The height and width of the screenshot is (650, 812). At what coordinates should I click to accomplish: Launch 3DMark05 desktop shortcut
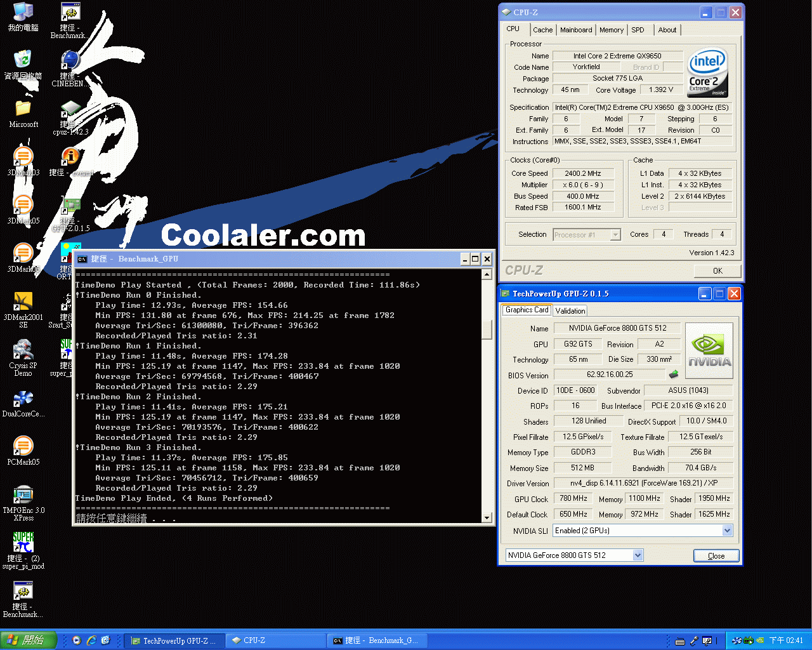pyautogui.click(x=23, y=209)
